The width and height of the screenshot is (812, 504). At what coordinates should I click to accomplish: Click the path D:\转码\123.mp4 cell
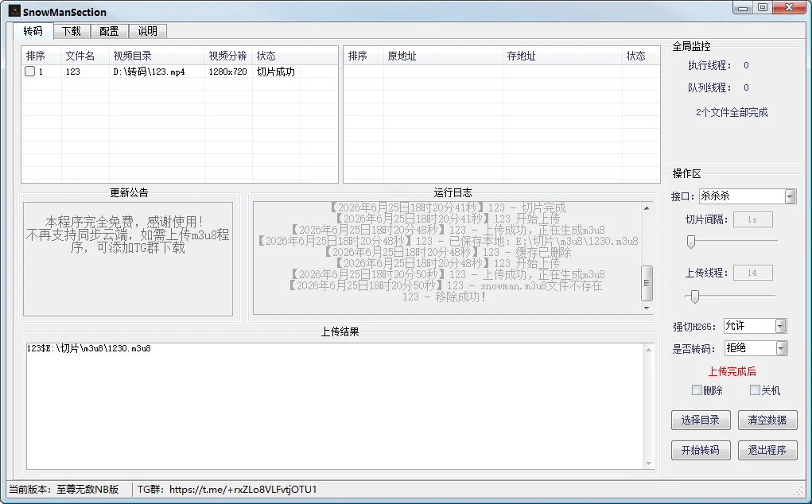[150, 72]
